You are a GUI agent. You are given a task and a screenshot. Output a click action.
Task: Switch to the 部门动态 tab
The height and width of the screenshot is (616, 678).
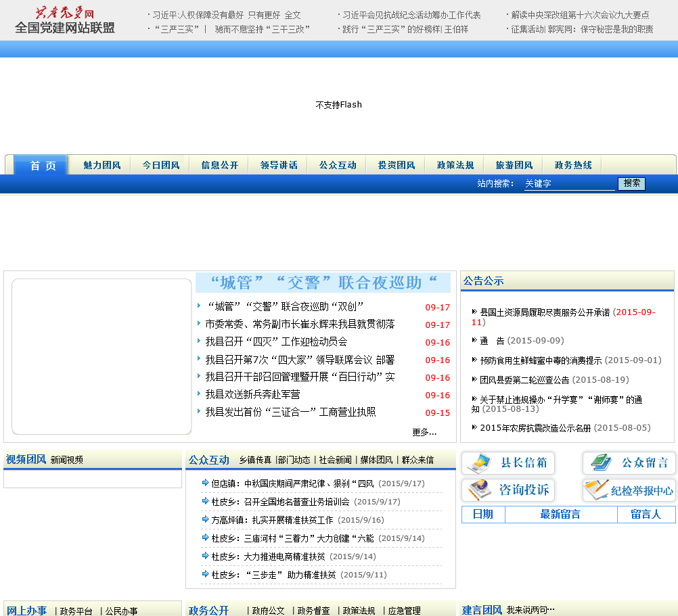[295, 460]
